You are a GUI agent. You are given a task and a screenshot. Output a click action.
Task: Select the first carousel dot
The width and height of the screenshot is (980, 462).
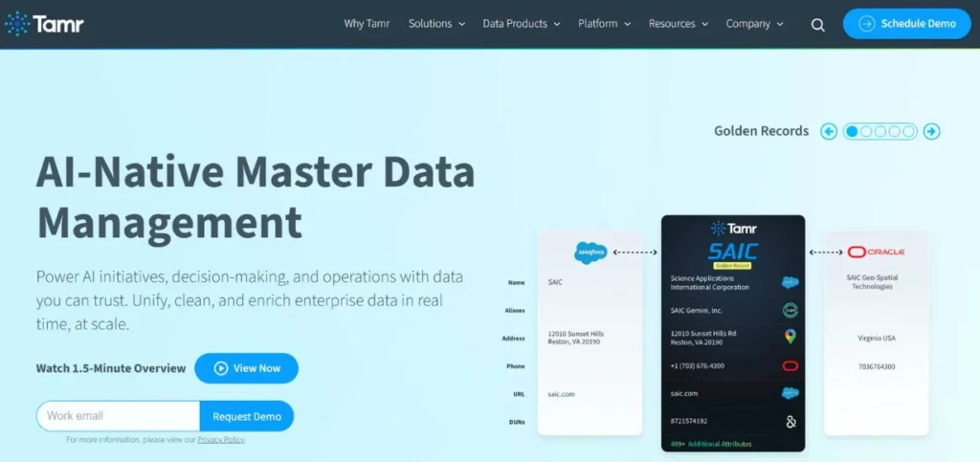click(x=852, y=132)
